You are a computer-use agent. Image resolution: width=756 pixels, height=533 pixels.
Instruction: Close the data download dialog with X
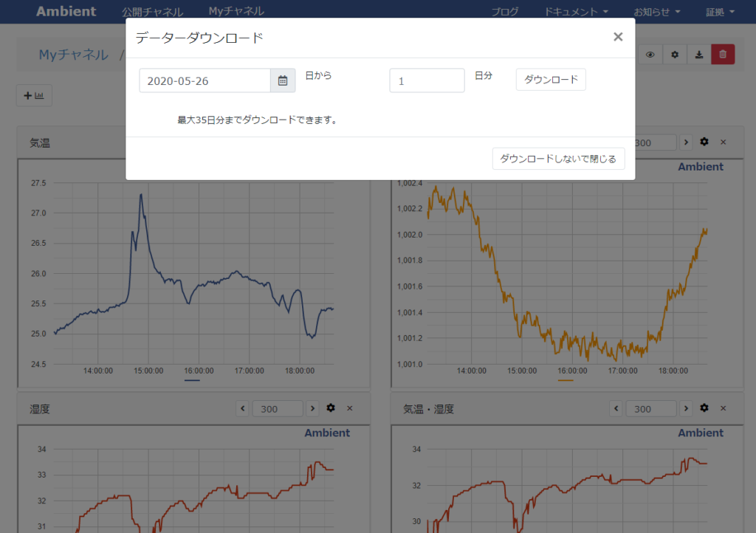618,37
